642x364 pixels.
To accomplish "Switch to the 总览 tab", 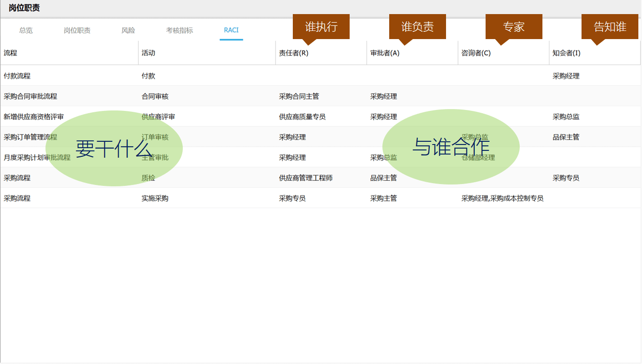I will (26, 30).
